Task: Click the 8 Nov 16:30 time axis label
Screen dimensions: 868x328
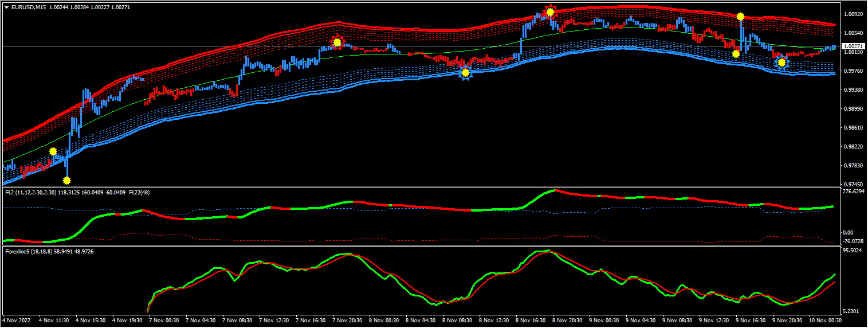Action: click(x=531, y=320)
